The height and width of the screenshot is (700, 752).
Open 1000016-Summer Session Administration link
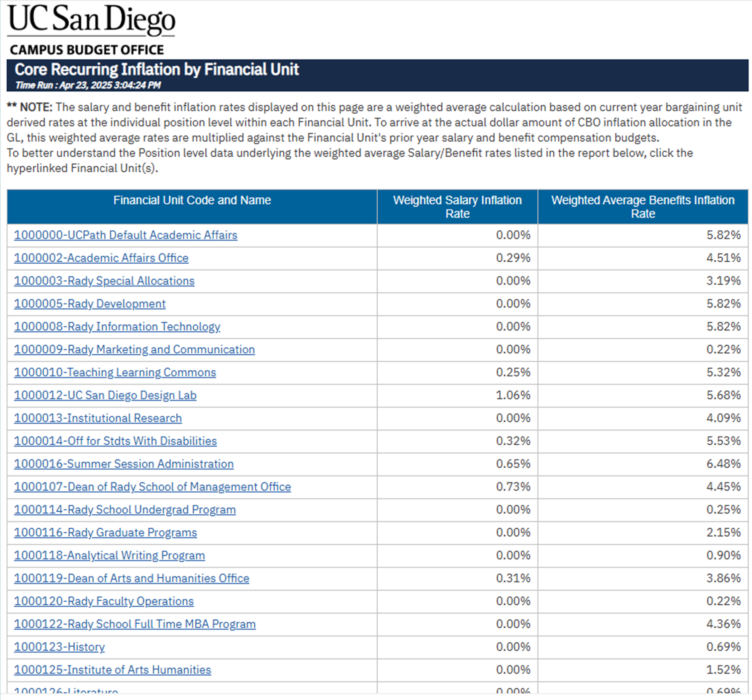pyautogui.click(x=124, y=464)
